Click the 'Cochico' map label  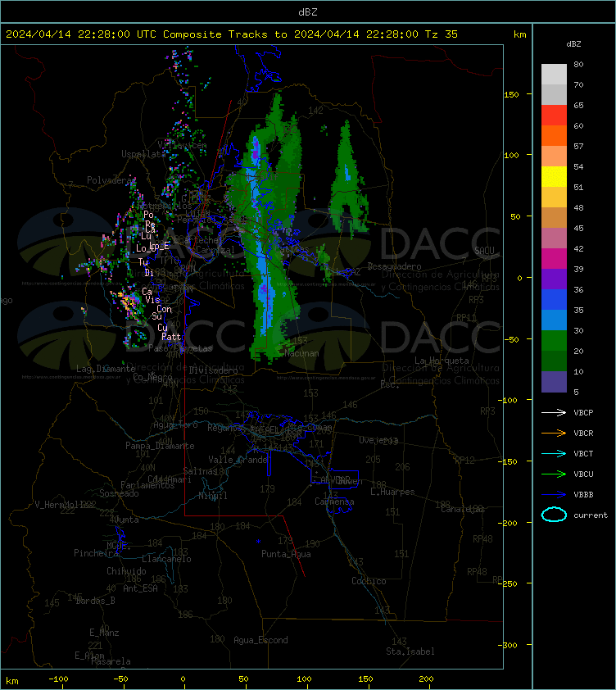tap(369, 581)
